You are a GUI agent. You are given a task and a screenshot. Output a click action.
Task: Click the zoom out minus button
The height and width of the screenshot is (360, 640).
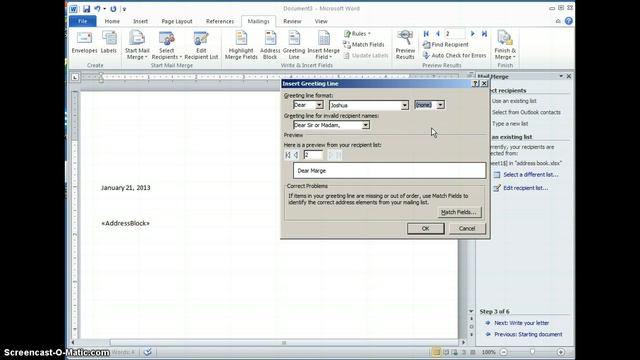point(504,352)
